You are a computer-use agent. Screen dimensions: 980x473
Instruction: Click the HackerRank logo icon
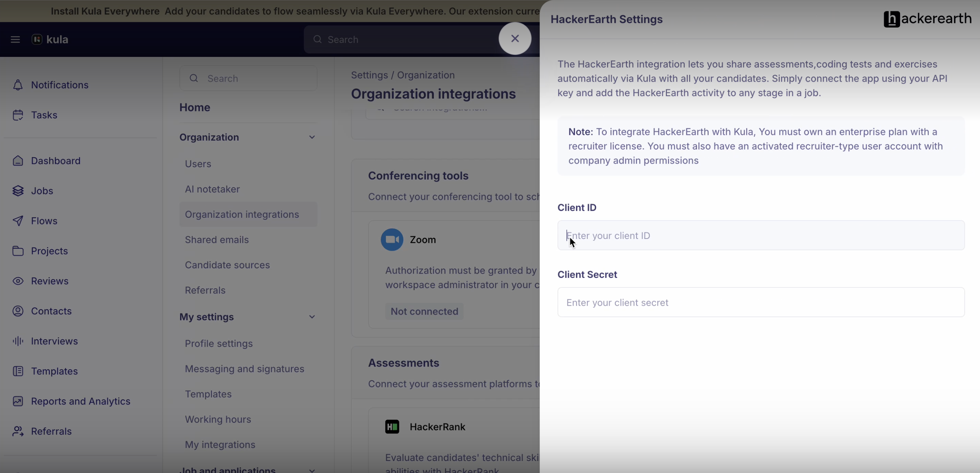392,427
